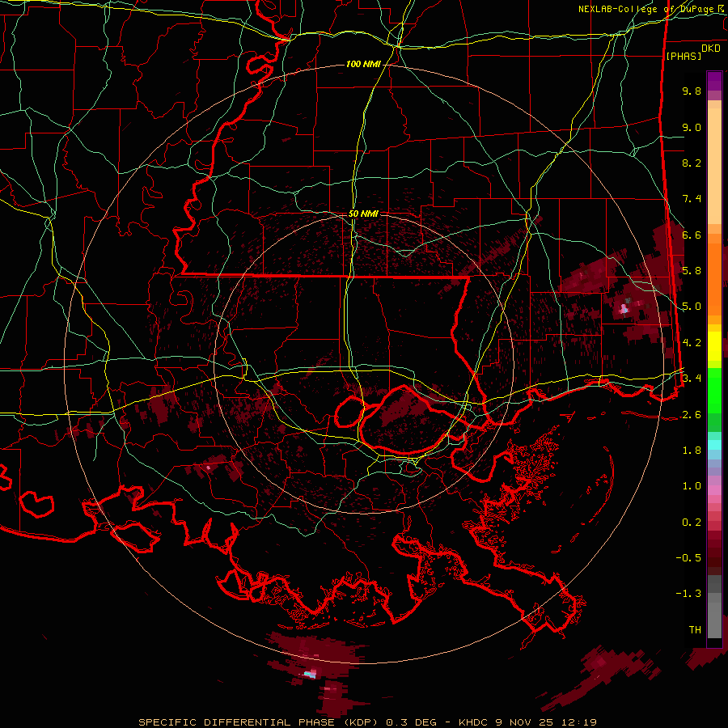Click the 8.2 value on the color scale
Image resolution: width=728 pixels, height=728 pixels.
click(x=692, y=163)
